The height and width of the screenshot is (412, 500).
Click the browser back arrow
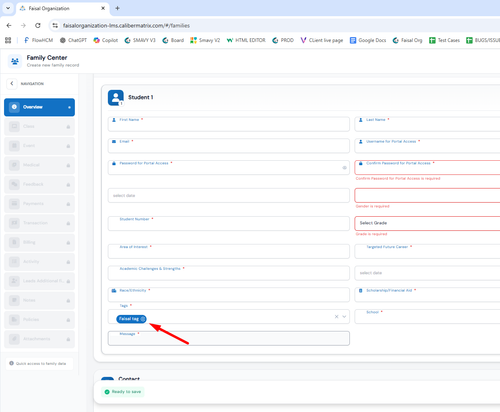click(x=9, y=25)
